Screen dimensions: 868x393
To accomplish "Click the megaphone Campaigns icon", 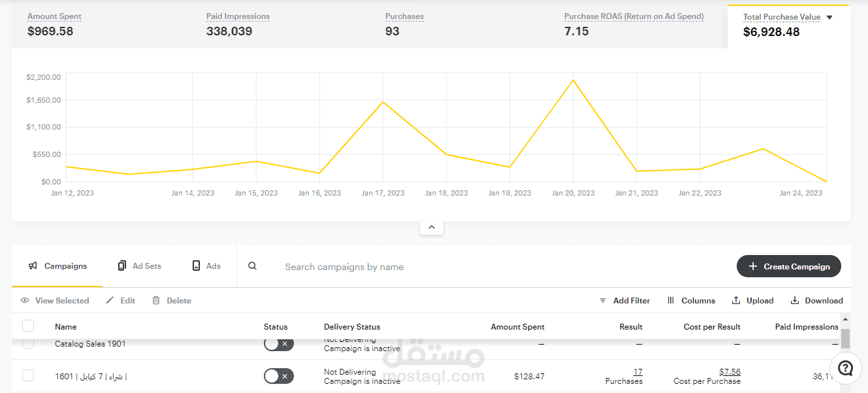I will point(33,266).
